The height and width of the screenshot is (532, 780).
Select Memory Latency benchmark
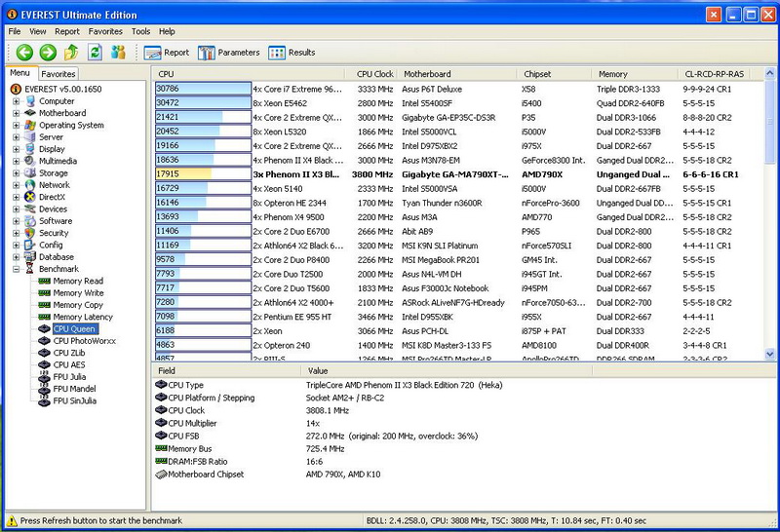(83, 317)
